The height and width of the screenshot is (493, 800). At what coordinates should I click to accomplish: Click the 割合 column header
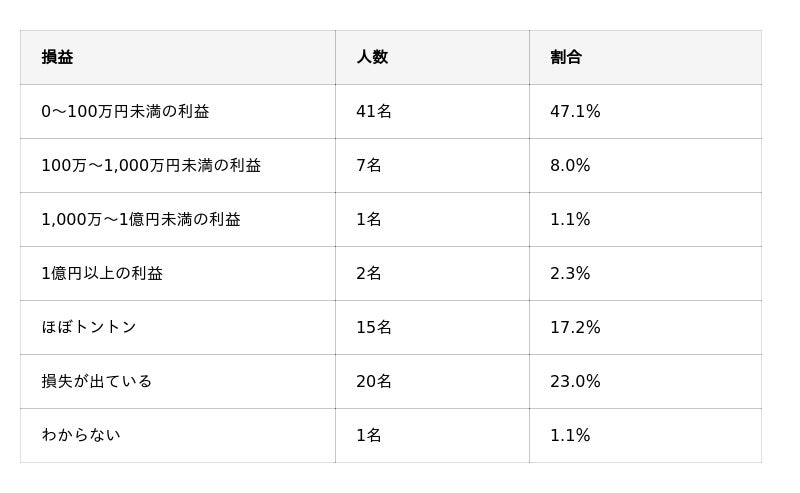click(x=565, y=58)
